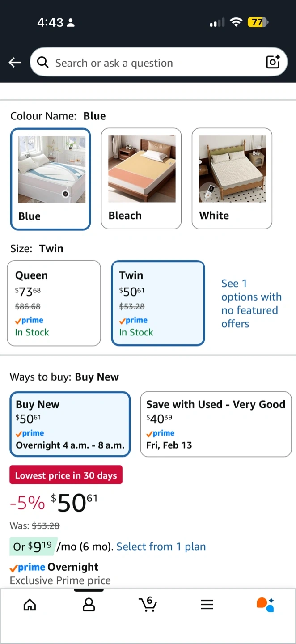Select the Queen size option
296x644 pixels.
coord(54,303)
